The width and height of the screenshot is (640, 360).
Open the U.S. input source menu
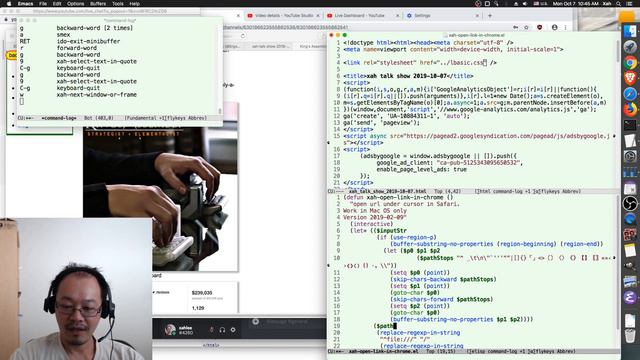click(540, 4)
